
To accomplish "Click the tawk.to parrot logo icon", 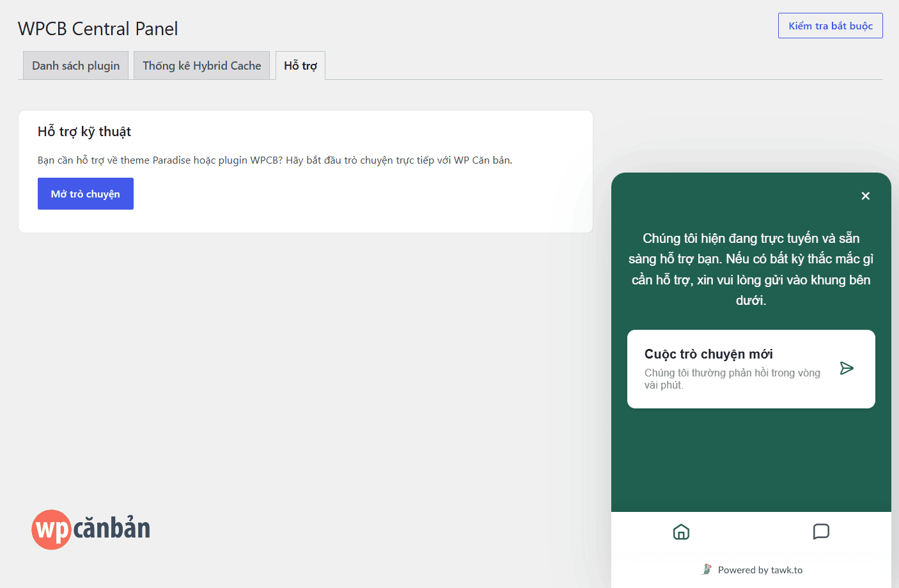I will coord(707,569).
